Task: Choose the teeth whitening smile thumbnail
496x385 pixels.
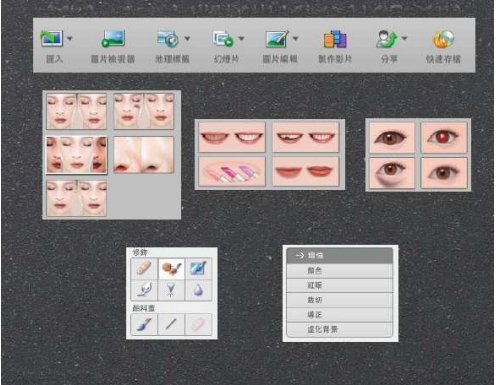Action: pos(232,137)
